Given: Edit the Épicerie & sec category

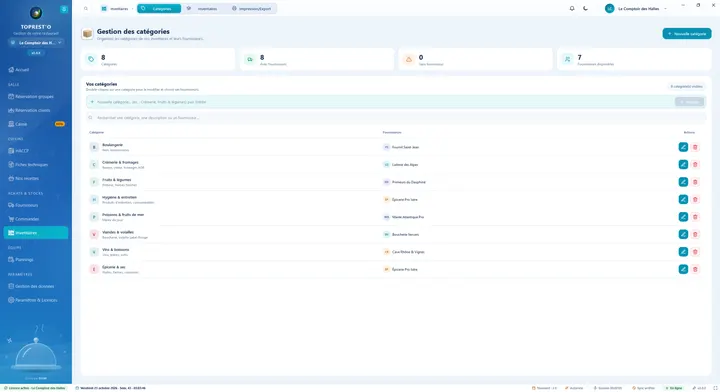Looking at the screenshot, I should pyautogui.click(x=683, y=269).
